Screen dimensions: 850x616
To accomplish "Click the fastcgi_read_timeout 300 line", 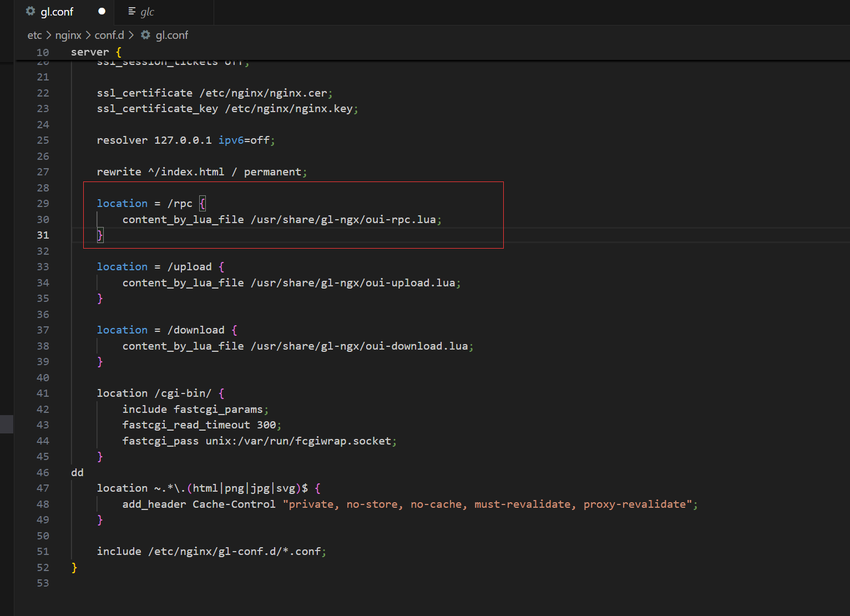I will [x=202, y=425].
